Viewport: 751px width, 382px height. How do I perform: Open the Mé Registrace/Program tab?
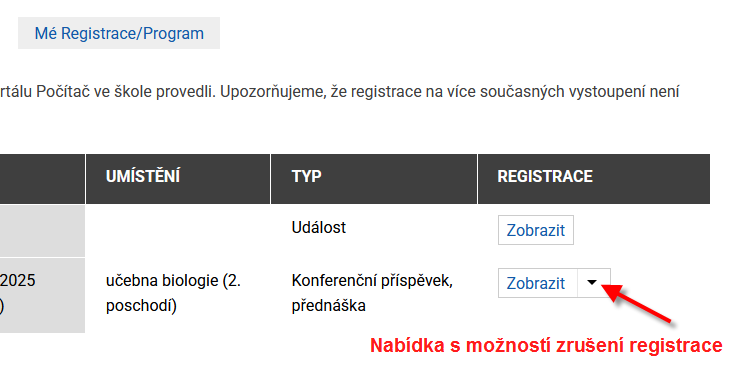click(119, 33)
